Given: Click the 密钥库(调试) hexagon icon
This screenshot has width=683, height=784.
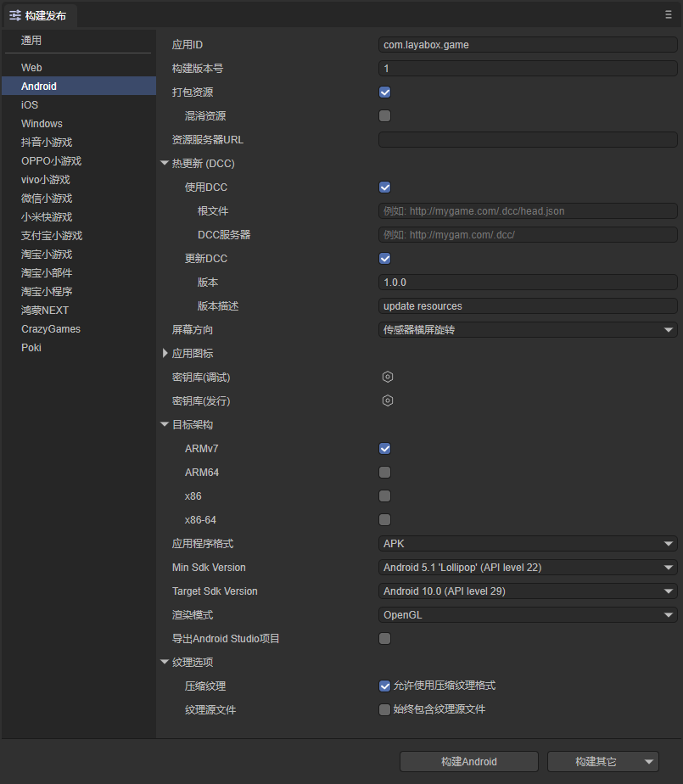Looking at the screenshot, I should click(x=387, y=377).
